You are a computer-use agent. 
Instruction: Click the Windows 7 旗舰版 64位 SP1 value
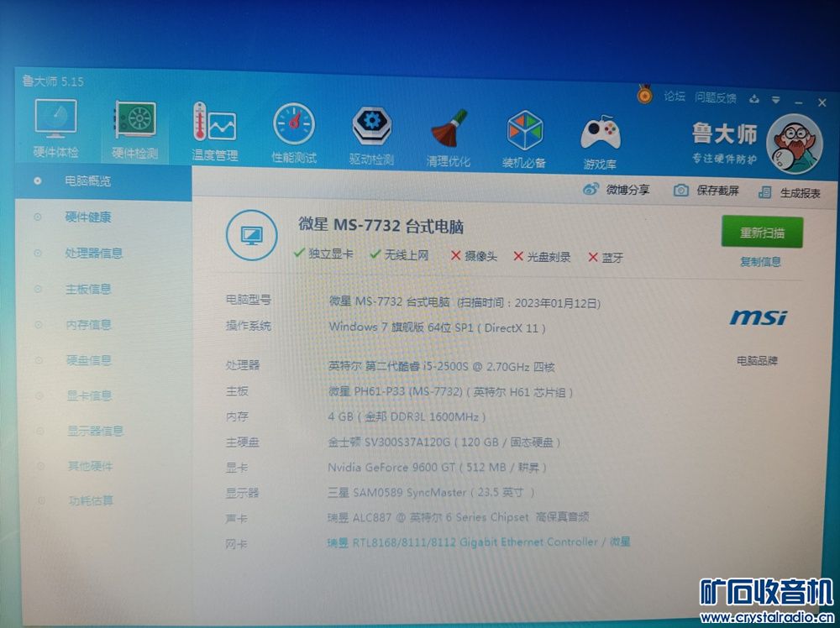pos(437,327)
